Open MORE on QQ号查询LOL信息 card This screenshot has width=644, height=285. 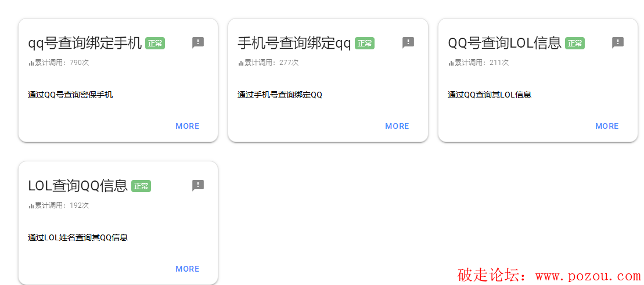pyautogui.click(x=607, y=126)
